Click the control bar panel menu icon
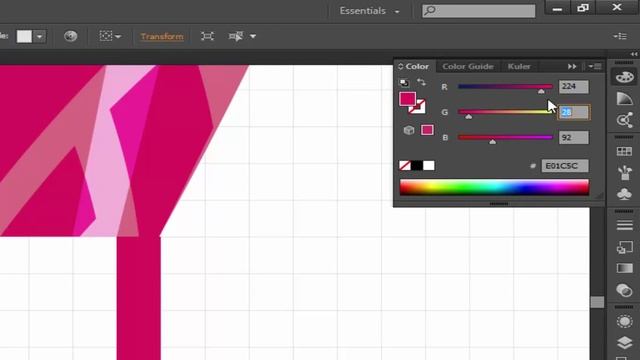This screenshot has width=640, height=360. point(620,36)
